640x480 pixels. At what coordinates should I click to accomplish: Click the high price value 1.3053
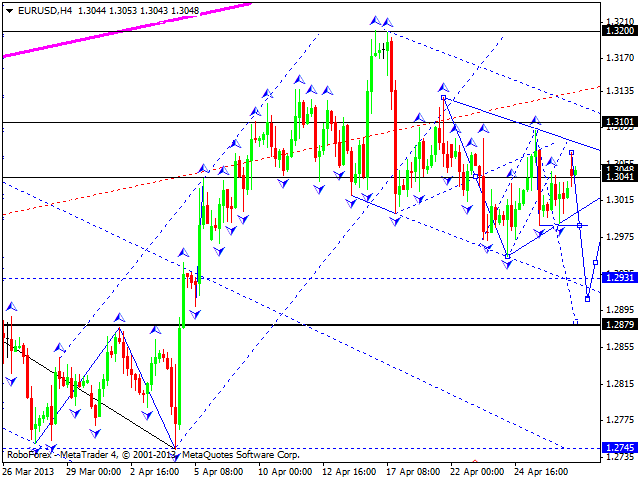pyautogui.click(x=123, y=11)
